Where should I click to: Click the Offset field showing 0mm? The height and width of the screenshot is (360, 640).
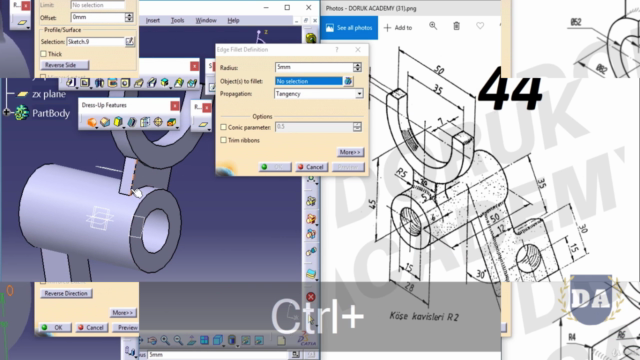pyautogui.click(x=98, y=17)
